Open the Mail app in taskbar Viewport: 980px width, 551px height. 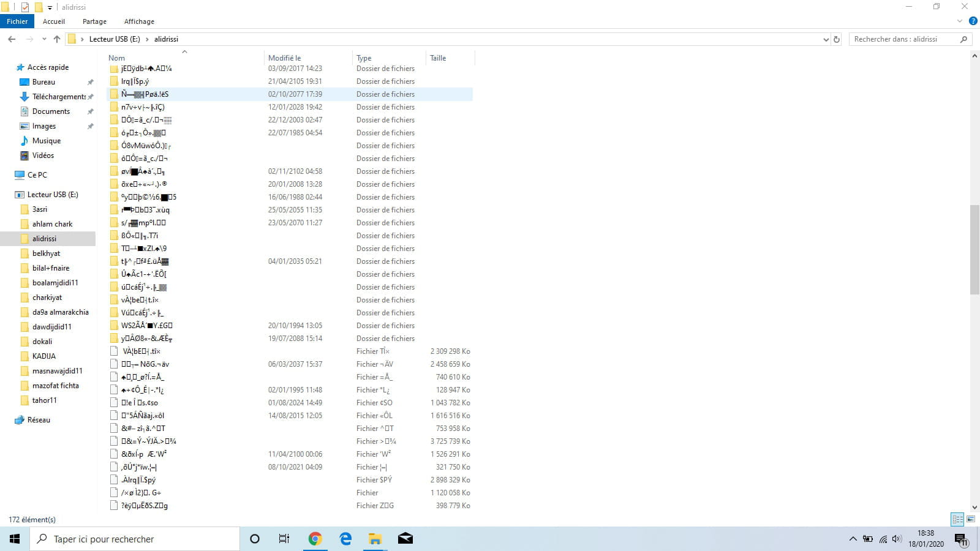pyautogui.click(x=405, y=539)
